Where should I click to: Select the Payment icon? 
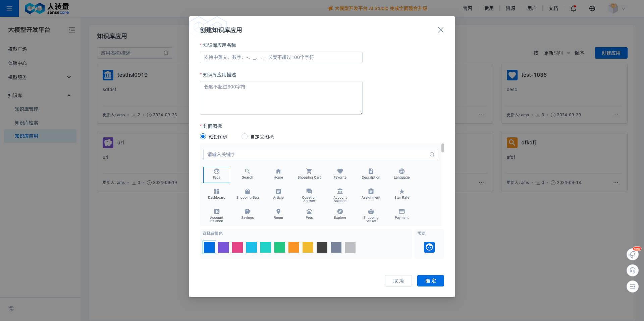(x=401, y=214)
